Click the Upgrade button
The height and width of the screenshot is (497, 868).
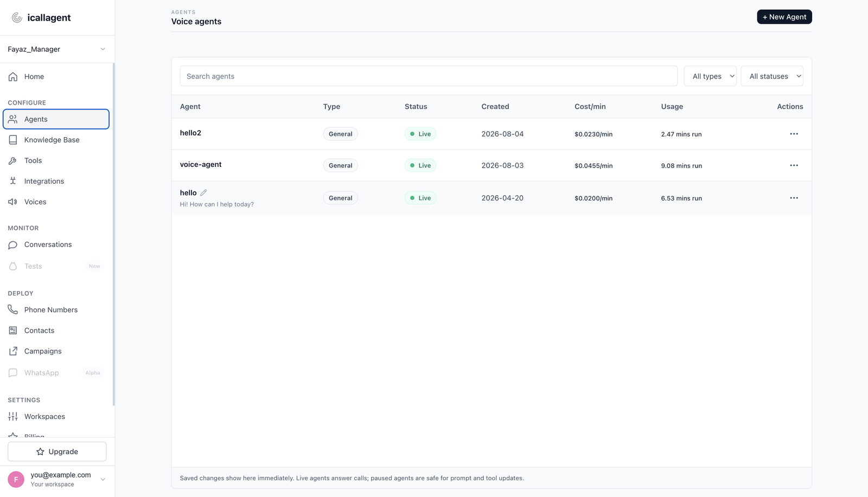point(57,451)
